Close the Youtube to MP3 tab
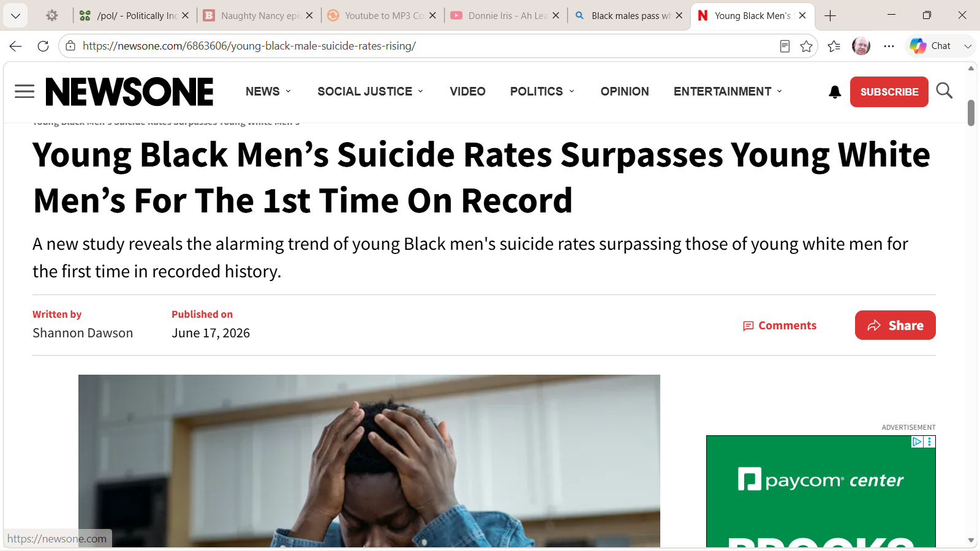Screen dimensions: 980x551 tap(433, 16)
